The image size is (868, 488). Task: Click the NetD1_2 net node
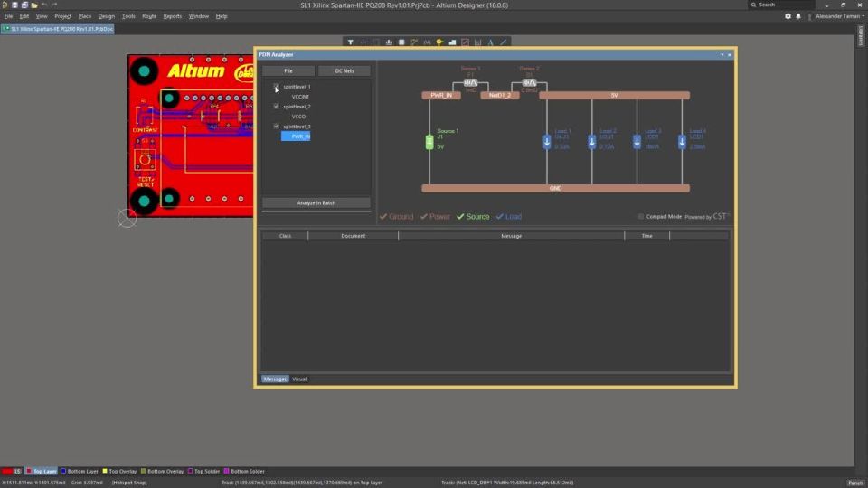point(500,95)
